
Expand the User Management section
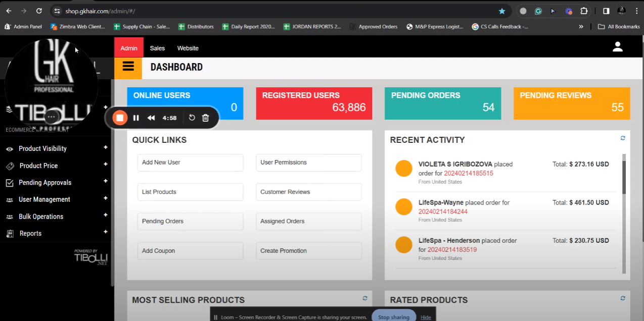tap(106, 199)
